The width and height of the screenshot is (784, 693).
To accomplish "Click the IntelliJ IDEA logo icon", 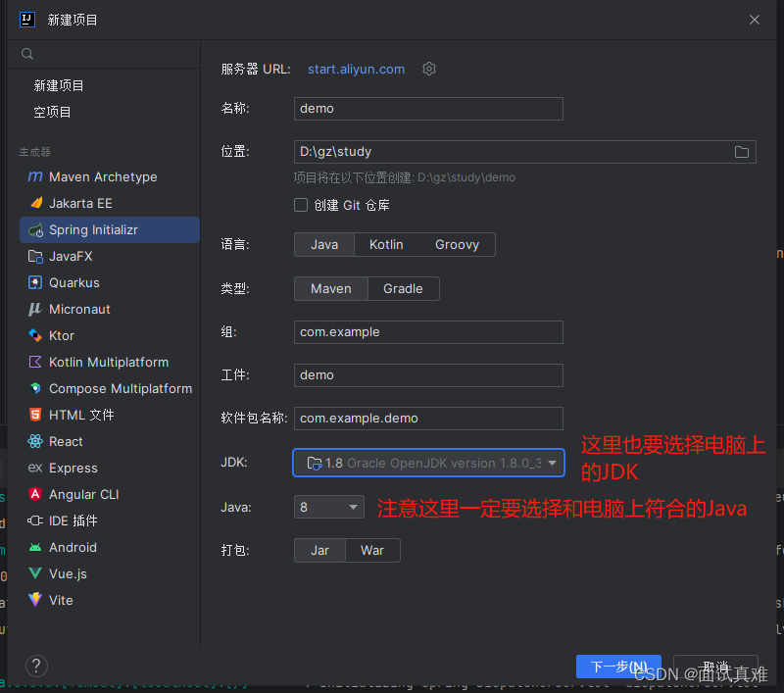I will pyautogui.click(x=27, y=20).
